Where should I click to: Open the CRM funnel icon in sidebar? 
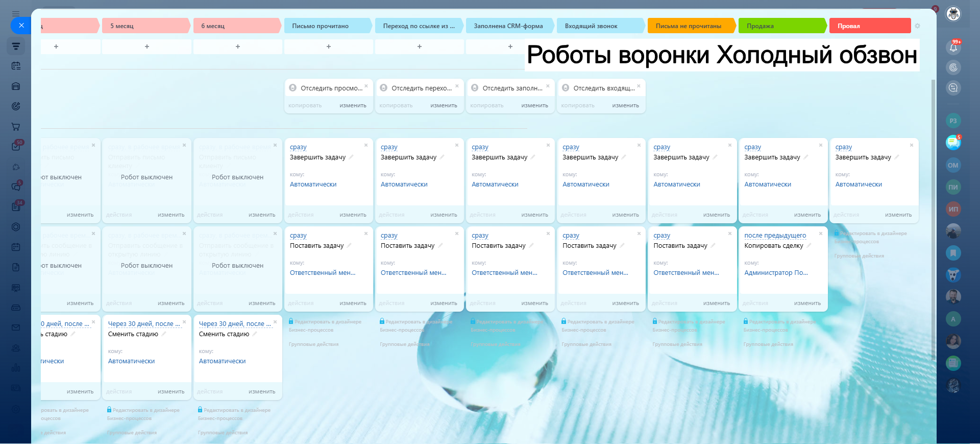click(16, 46)
